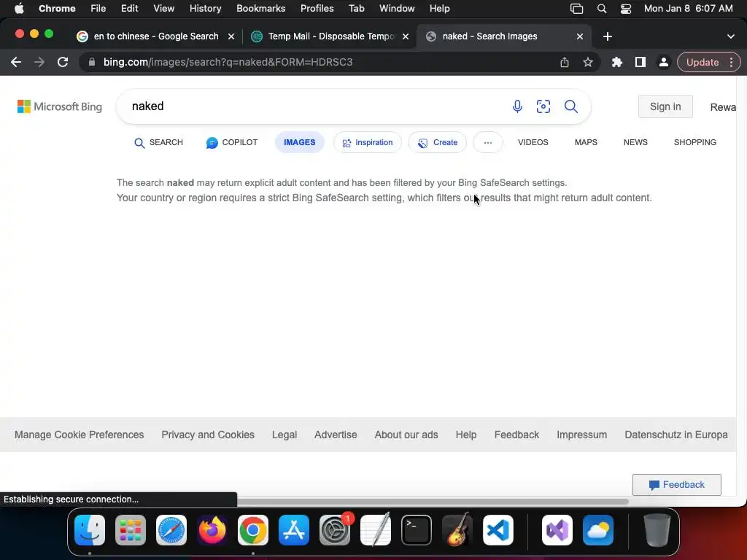
Task: Close the Google Search tab
Action: (231, 36)
